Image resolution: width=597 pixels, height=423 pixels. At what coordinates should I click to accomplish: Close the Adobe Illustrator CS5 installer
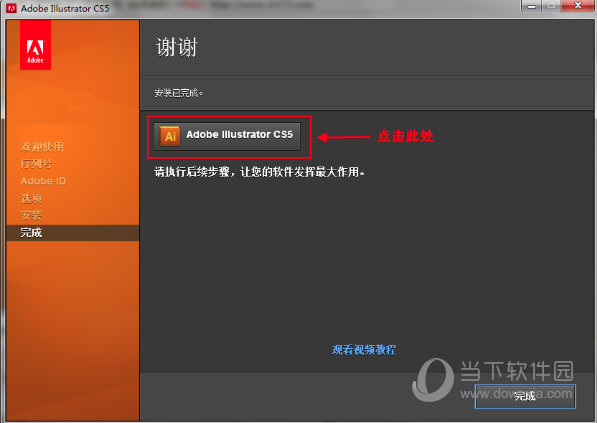(x=577, y=6)
